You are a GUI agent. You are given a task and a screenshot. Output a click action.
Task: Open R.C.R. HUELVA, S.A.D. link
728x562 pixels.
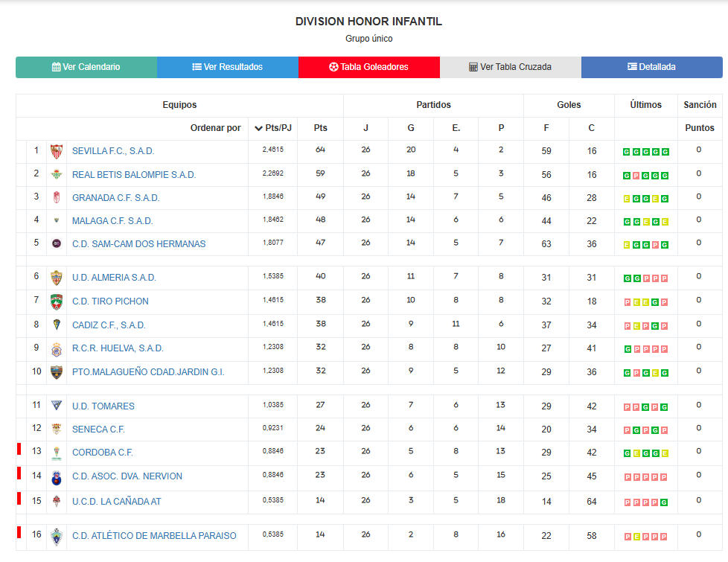118,348
